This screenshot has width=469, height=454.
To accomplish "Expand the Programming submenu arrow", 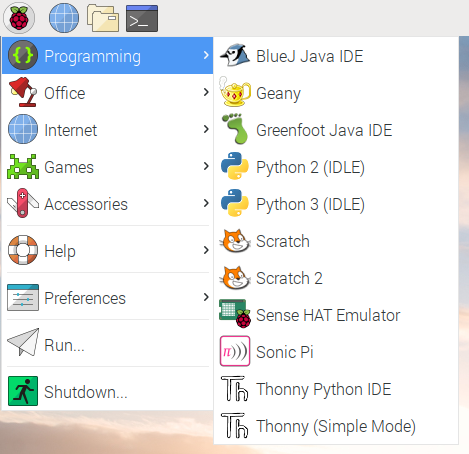I will 206,55.
